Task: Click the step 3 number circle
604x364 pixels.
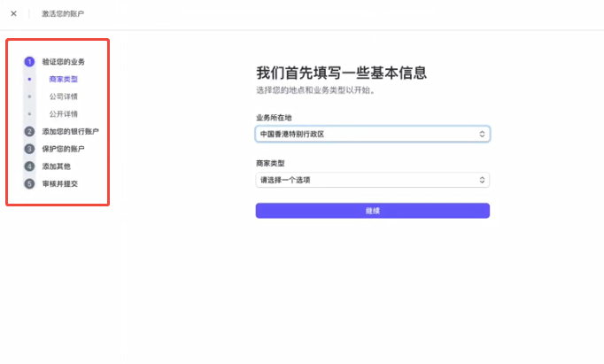Action: [x=29, y=149]
